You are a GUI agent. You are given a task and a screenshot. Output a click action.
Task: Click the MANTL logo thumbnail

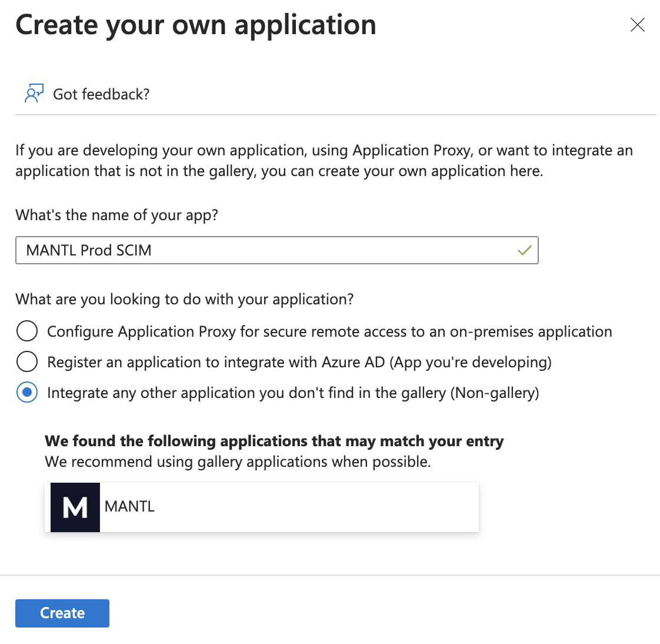pos(75,507)
